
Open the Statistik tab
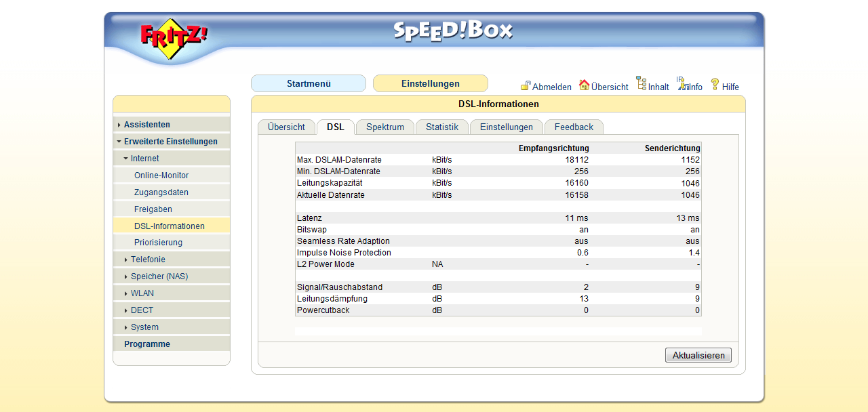click(x=442, y=127)
